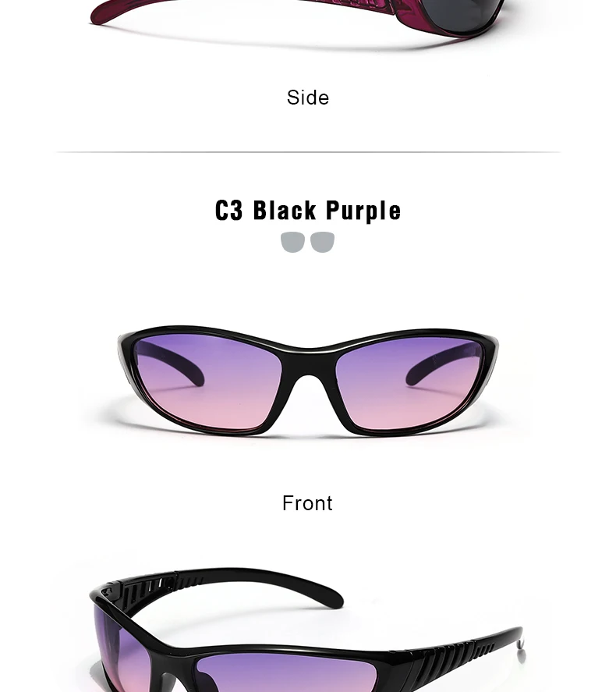
Task: Click the left gray lens color icon
Action: 292,242
